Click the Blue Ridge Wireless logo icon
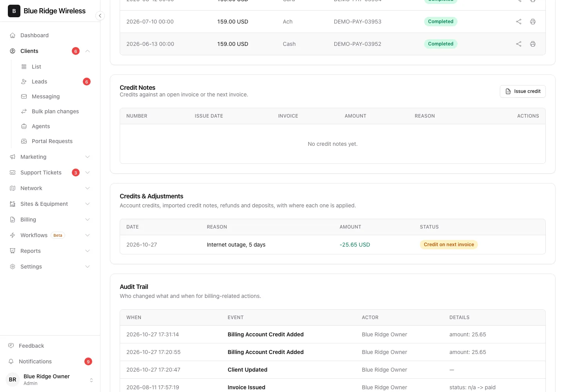Screen dimensions: 565x392 point(14,11)
